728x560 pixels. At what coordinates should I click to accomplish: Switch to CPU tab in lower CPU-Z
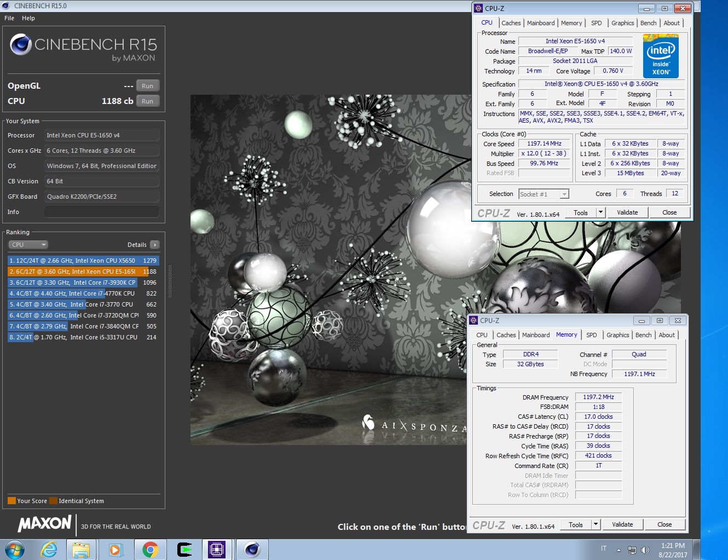coord(482,335)
